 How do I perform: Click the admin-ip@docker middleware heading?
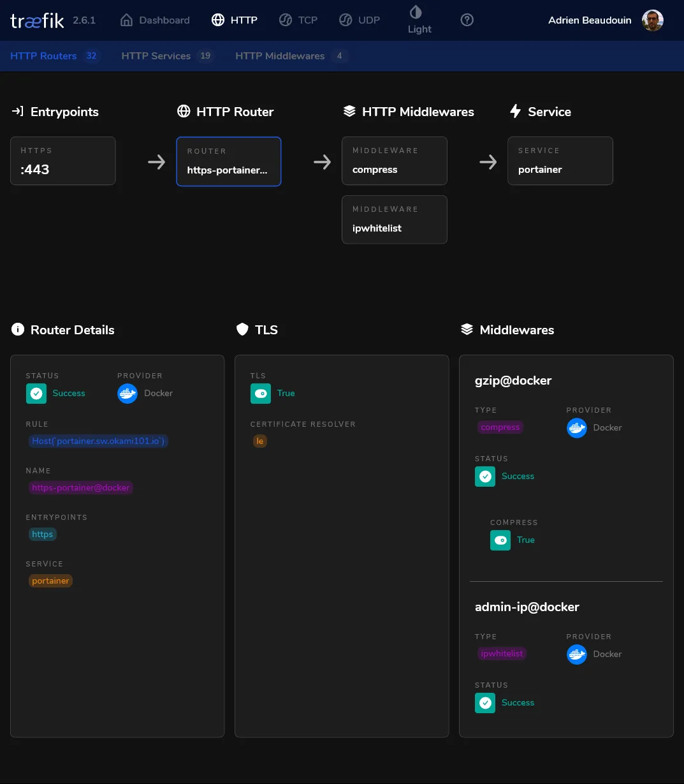(527, 607)
